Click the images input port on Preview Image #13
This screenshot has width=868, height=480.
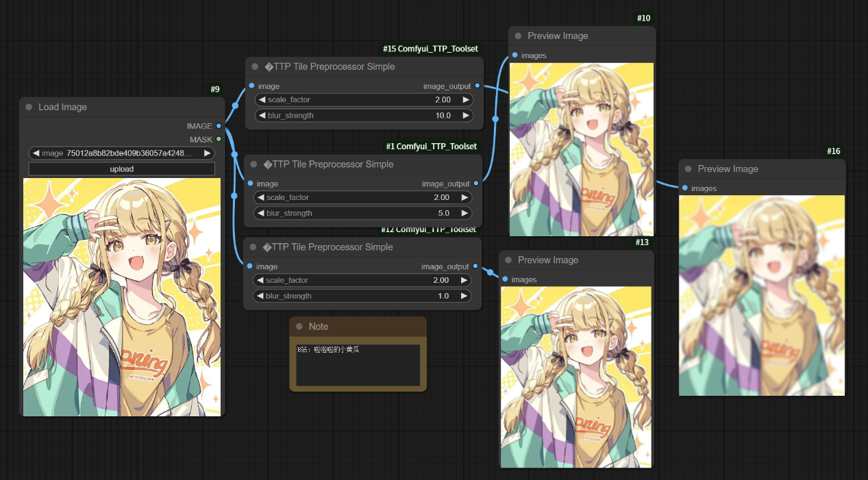coord(505,279)
